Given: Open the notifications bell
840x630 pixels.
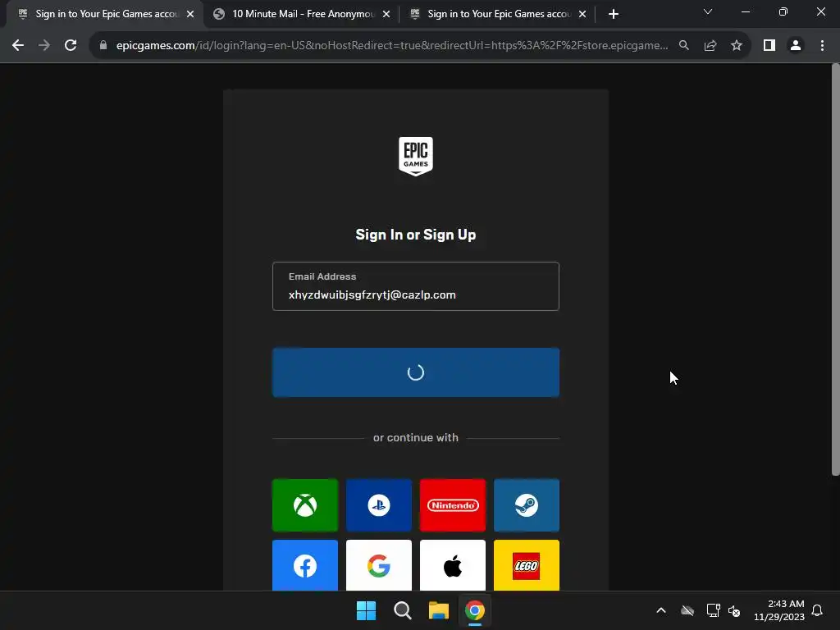Looking at the screenshot, I should [x=817, y=610].
